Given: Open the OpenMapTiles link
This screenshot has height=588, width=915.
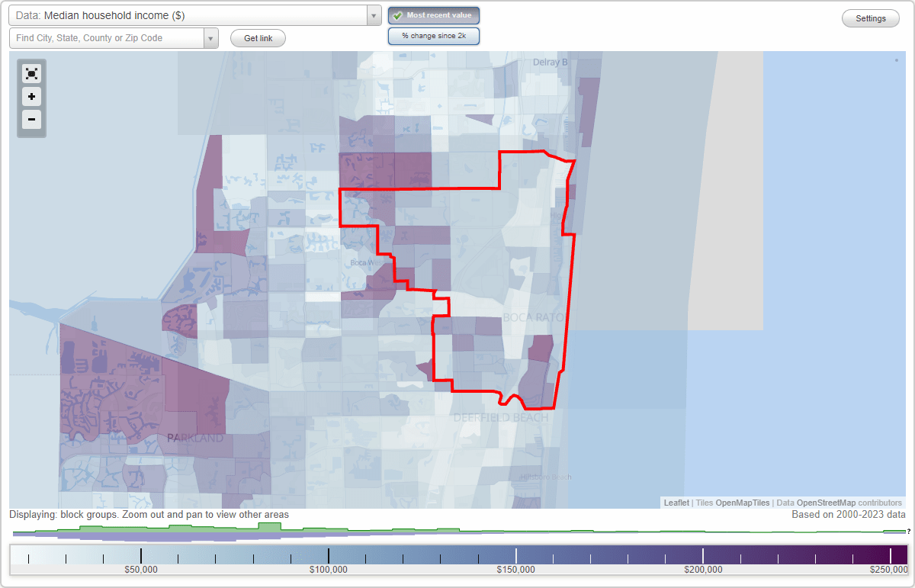Looking at the screenshot, I should 741,503.
